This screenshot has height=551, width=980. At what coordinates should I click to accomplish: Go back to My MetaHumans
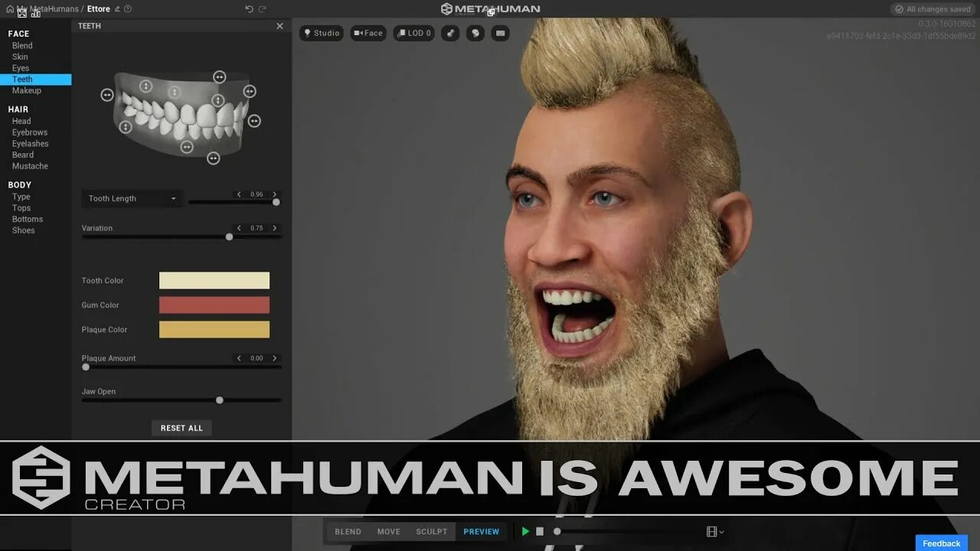(47, 9)
